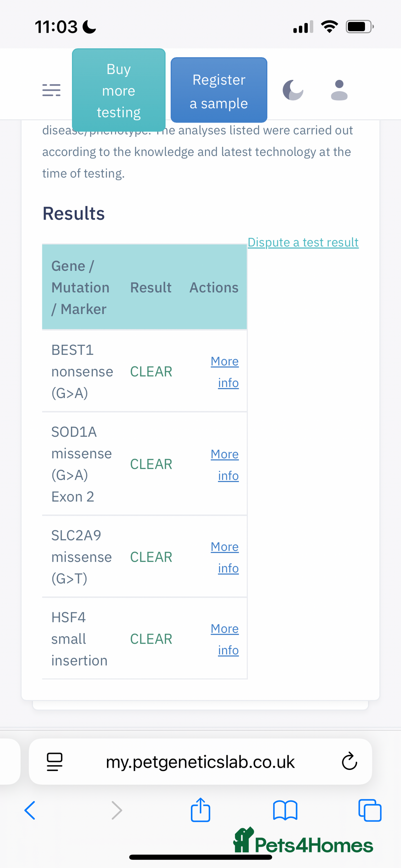Open Safari bookmarks book icon
Image resolution: width=401 pixels, height=868 pixels.
[x=285, y=810]
